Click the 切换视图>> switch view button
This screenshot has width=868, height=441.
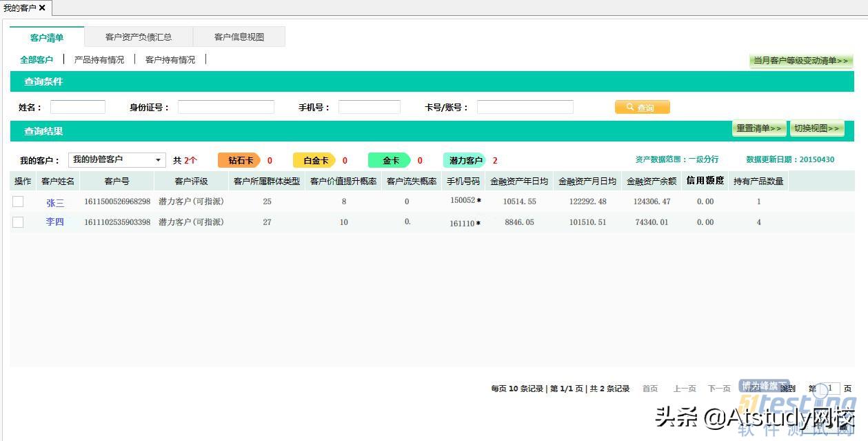(818, 128)
